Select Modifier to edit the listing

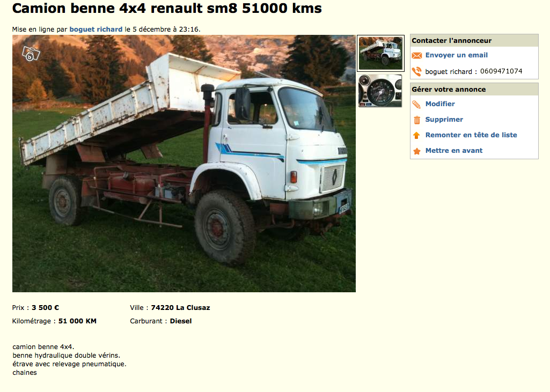[x=440, y=104]
